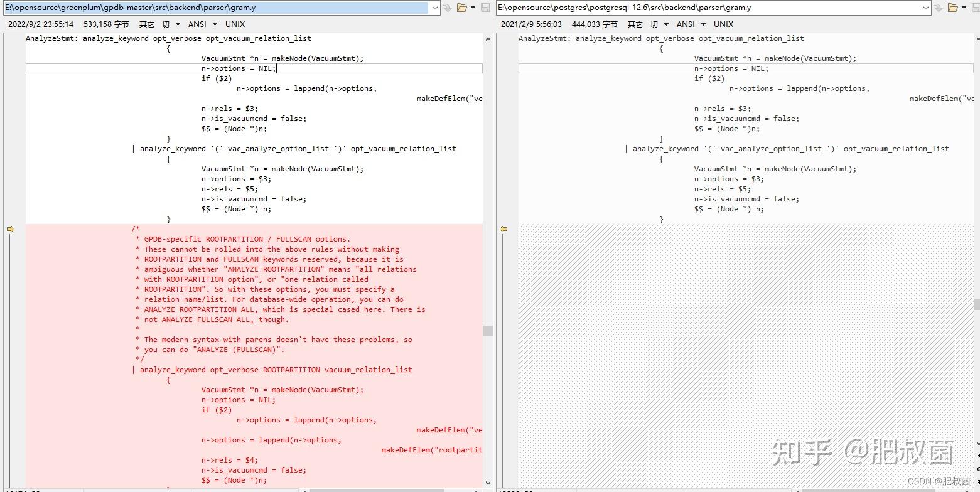This screenshot has width=980, height=492.
Task: Expand the right file path history dropdown
Action: pyautogui.click(x=926, y=8)
